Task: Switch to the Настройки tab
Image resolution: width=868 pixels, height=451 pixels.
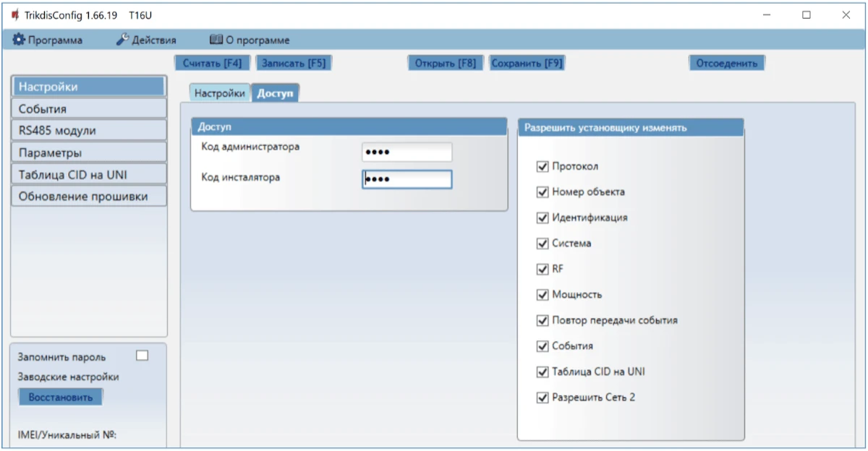Action: coord(220,93)
